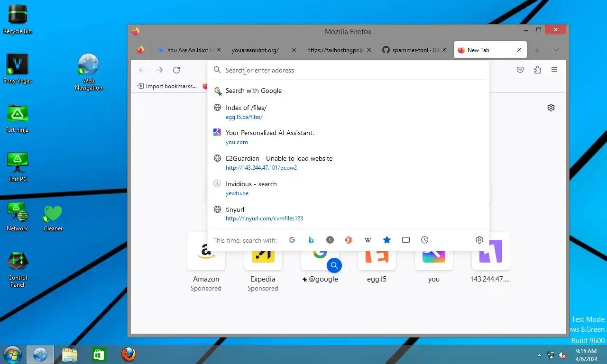607x364 pixels.
Task: Select Invidious - search suggestion
Action: click(x=348, y=189)
